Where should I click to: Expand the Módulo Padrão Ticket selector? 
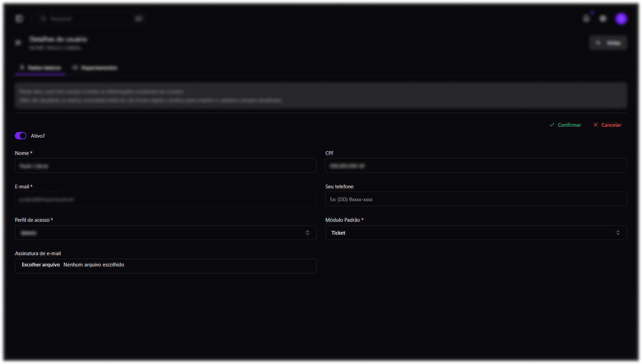476,233
